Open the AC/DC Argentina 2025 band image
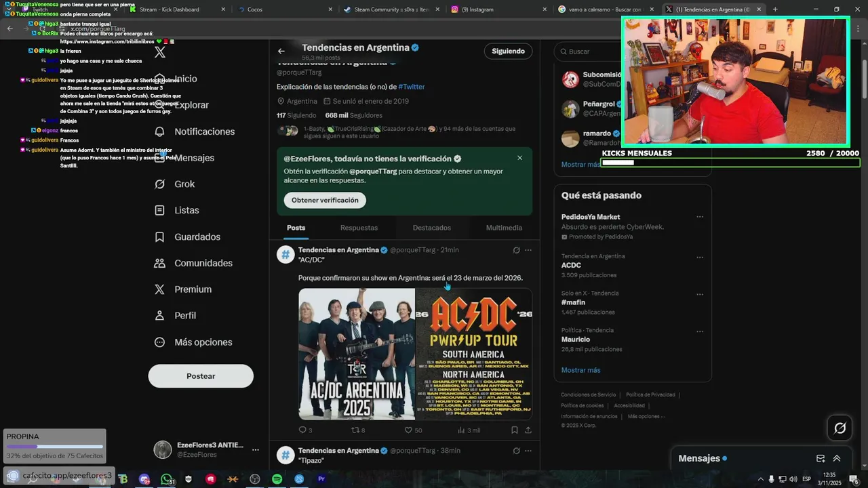This screenshot has width=868, height=488. (357, 354)
